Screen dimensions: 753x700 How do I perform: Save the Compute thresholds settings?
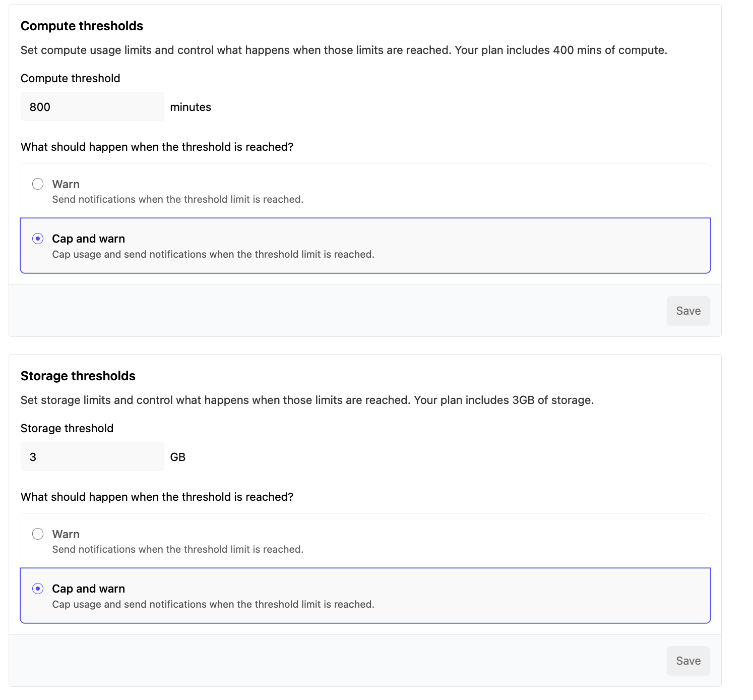pos(688,311)
